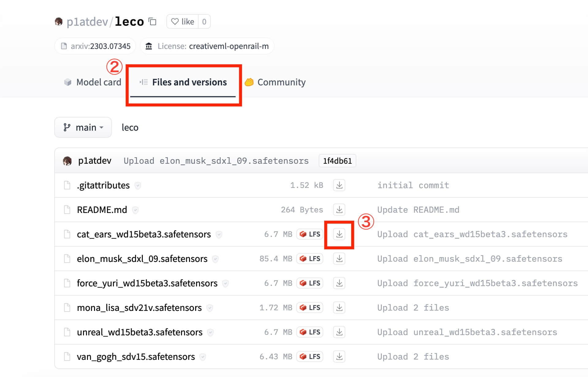Open the p1atdev profile link in header
Image resolution: width=588 pixels, height=377 pixels.
pyautogui.click(x=87, y=22)
